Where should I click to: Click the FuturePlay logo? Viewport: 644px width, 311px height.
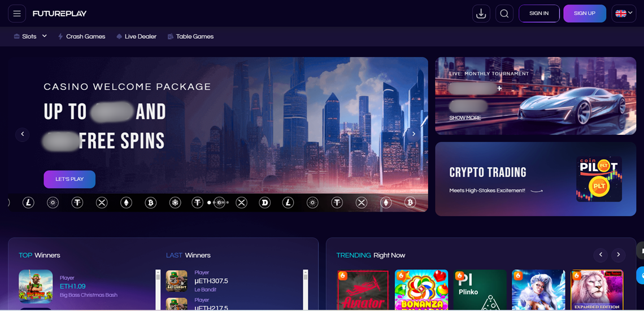coord(59,14)
